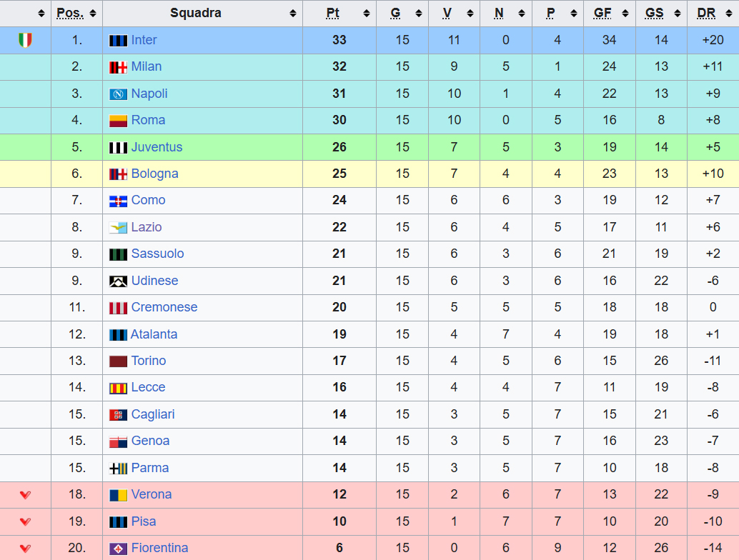This screenshot has width=739, height=560.
Task: Click the Parma club flag icon
Action: point(118,469)
